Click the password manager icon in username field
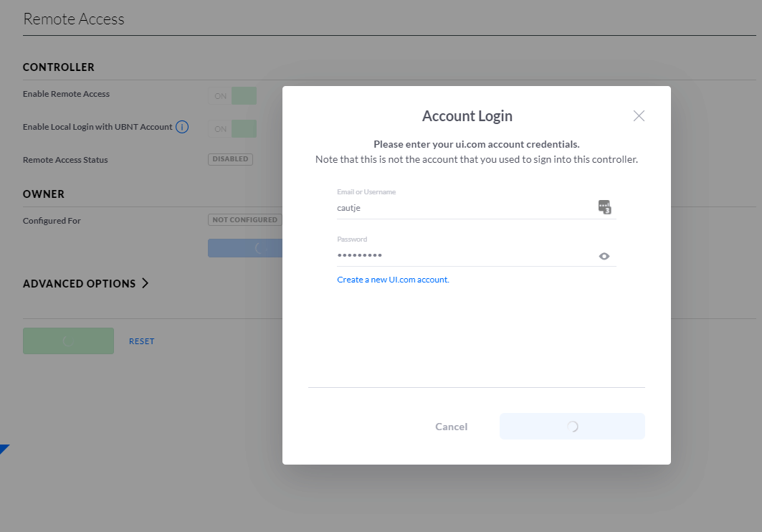Image resolution: width=762 pixels, height=532 pixels. (604, 207)
